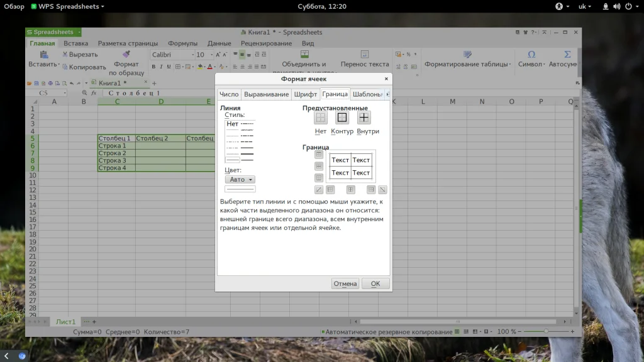Toggle the middle horizontal border button
The image size is (644, 362).
point(319,167)
